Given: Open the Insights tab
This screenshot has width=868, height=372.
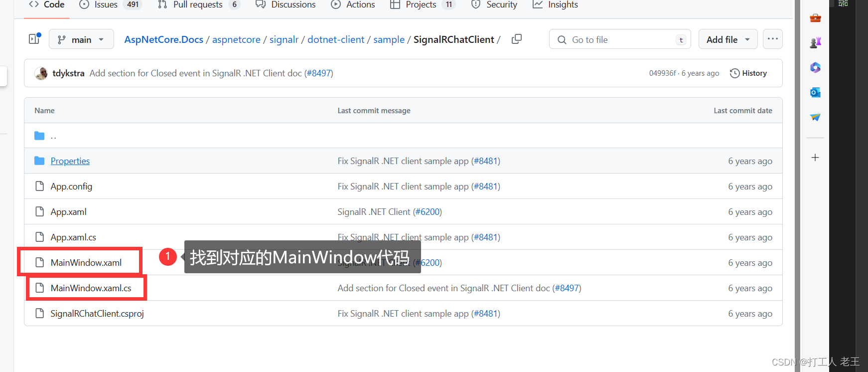Looking at the screenshot, I should click(556, 4).
